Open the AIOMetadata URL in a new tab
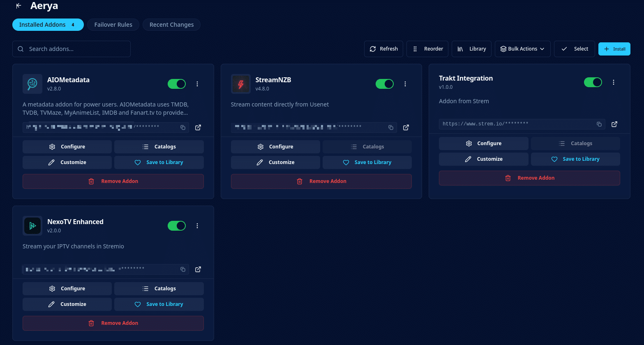Screen dimensions: 644x345 coord(198,127)
